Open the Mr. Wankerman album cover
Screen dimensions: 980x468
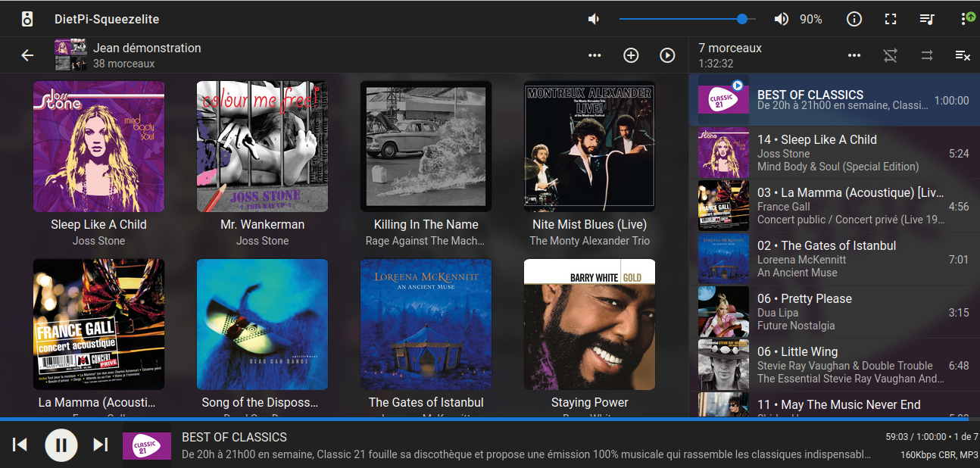pyautogui.click(x=262, y=146)
